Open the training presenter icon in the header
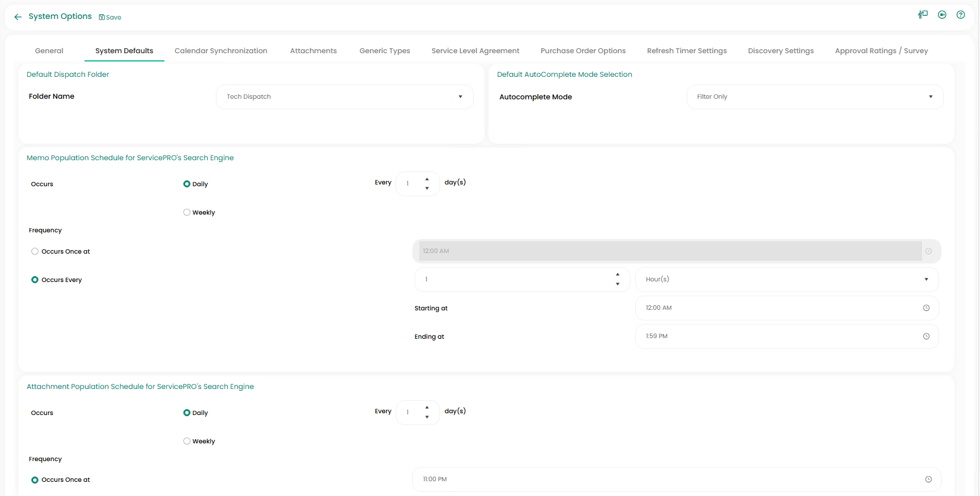 coord(923,15)
